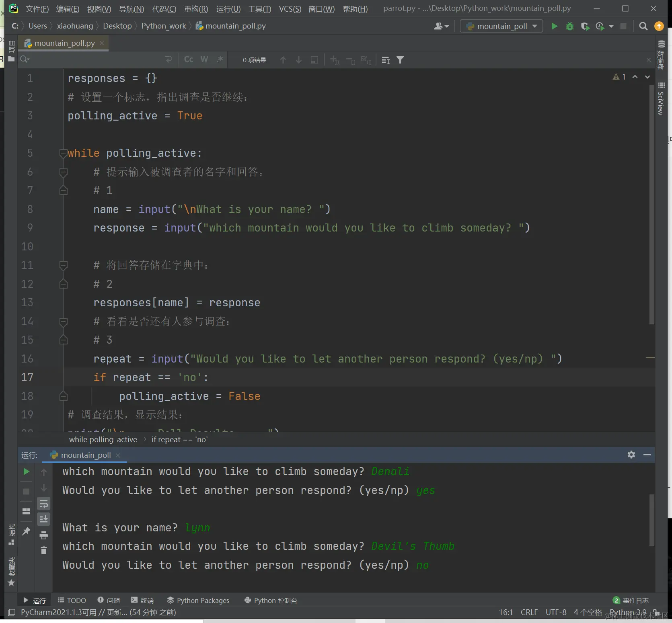Image resolution: width=672 pixels, height=623 pixels.
Task: Click the editor vertical scrollbar
Action: (x=651, y=205)
